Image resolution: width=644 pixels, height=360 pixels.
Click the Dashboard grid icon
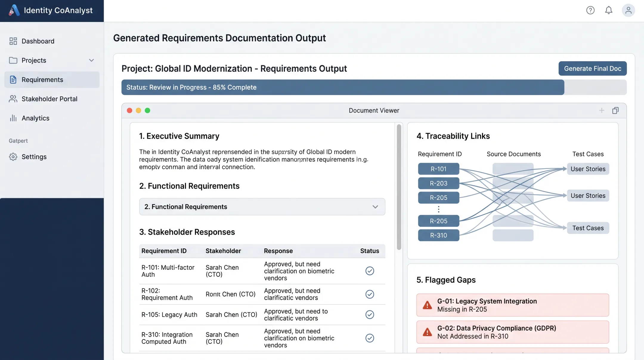point(13,41)
